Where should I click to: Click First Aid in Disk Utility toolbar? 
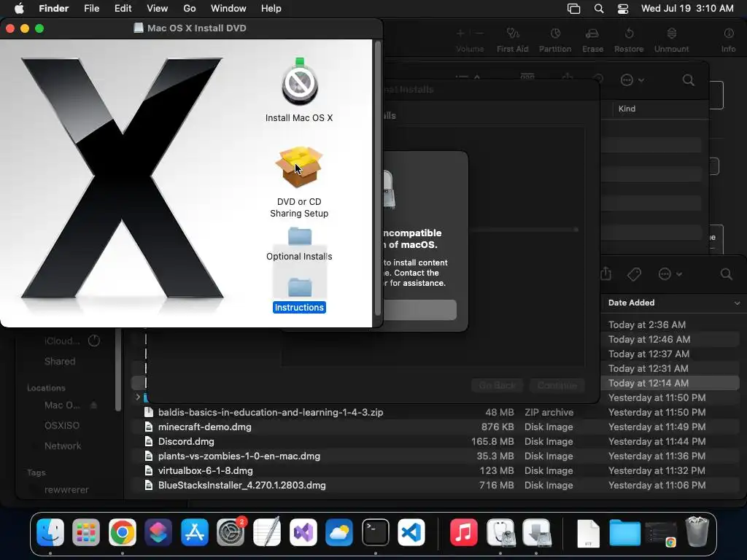(513, 40)
